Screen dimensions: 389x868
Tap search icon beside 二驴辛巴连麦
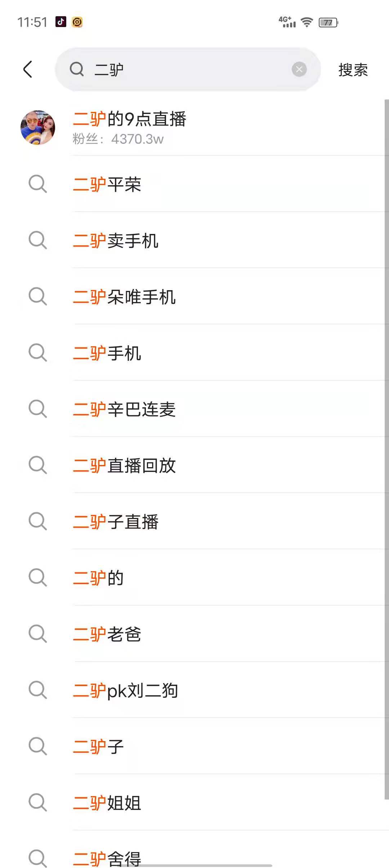pyautogui.click(x=38, y=409)
